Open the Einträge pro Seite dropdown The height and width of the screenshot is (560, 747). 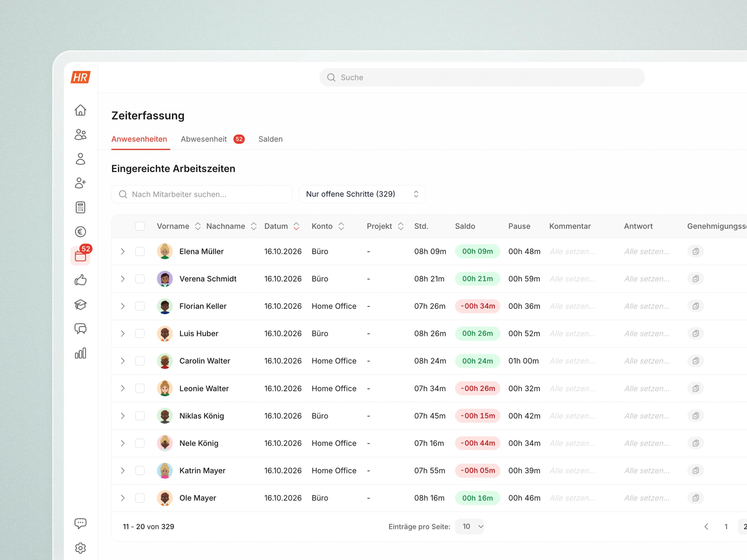coord(469,527)
